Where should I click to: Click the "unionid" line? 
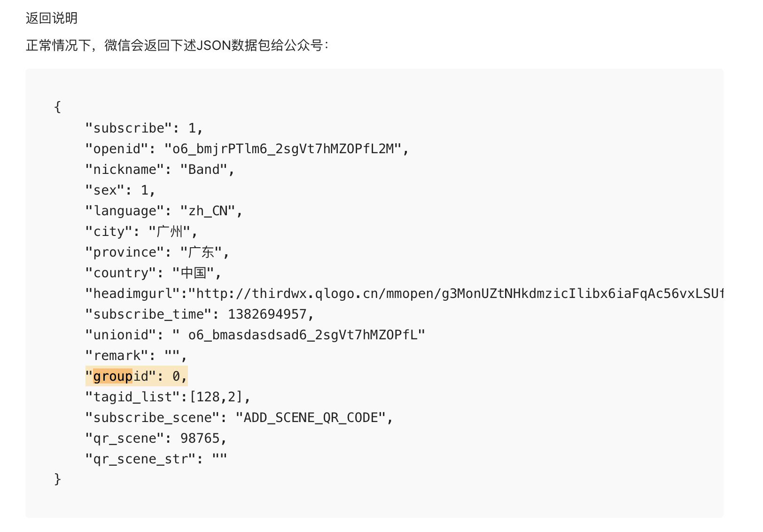pos(255,335)
